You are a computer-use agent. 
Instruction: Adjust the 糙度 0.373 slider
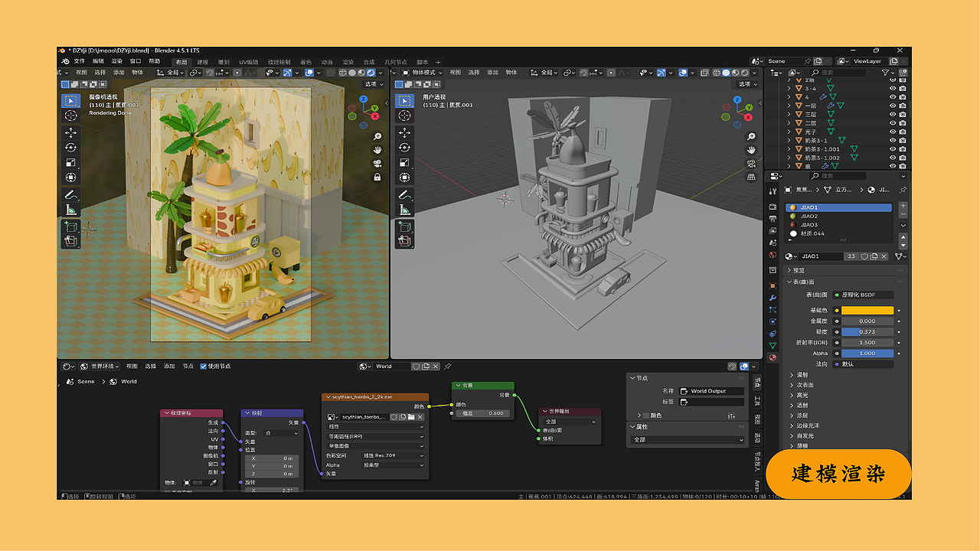[867, 332]
